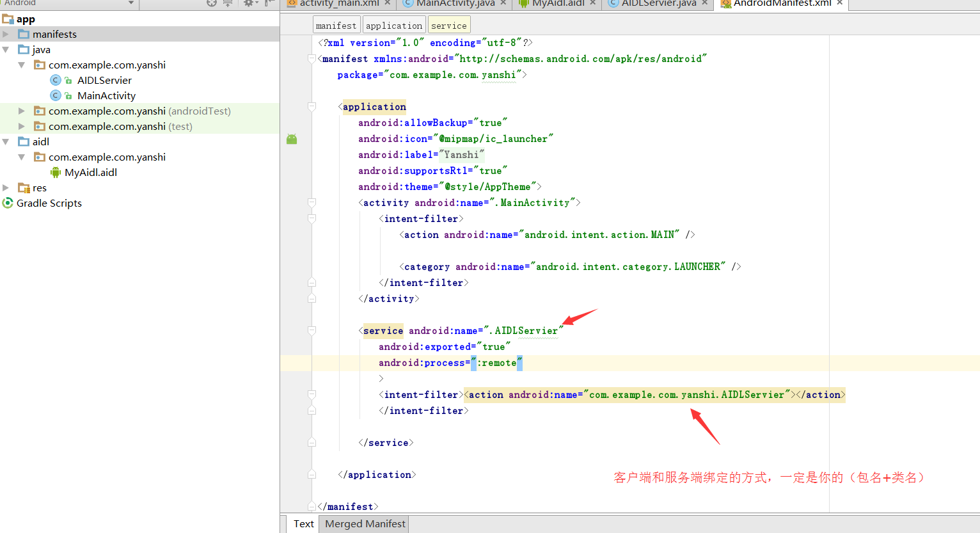This screenshot has width=980, height=533.
Task: Collapse the java folder
Action: 6,49
